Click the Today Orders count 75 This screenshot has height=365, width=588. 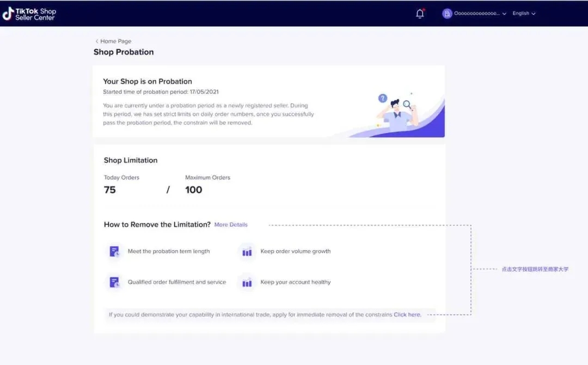[x=110, y=190]
